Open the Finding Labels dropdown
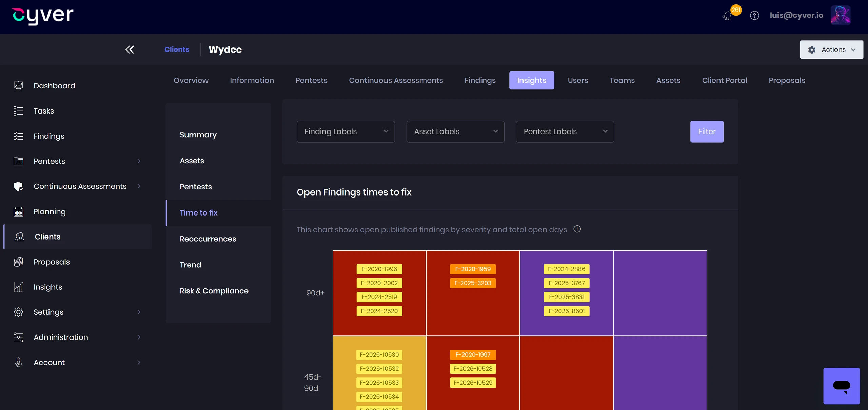868x410 pixels. click(346, 131)
